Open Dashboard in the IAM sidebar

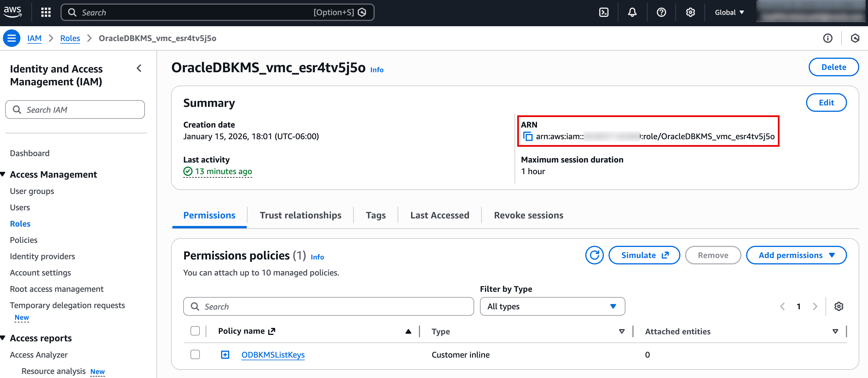click(30, 153)
